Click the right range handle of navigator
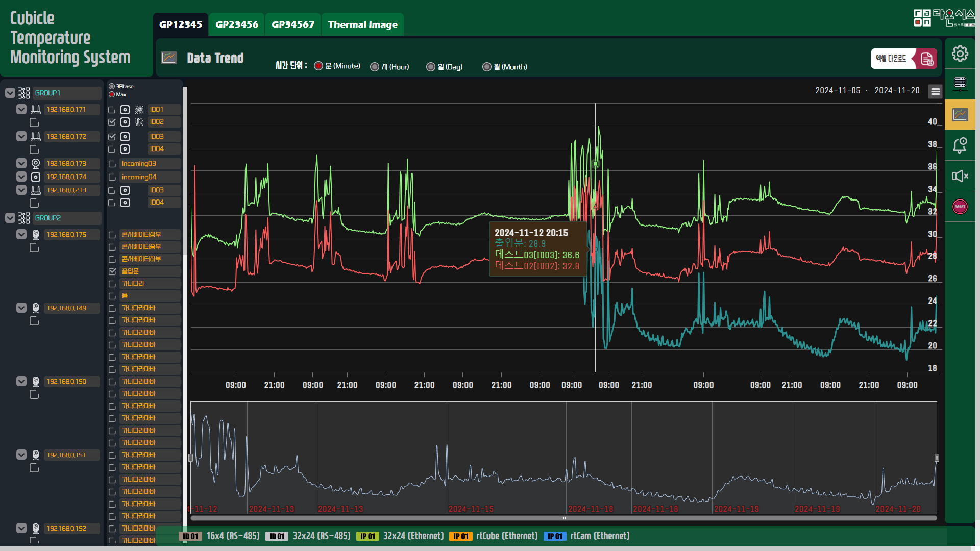 pyautogui.click(x=937, y=458)
